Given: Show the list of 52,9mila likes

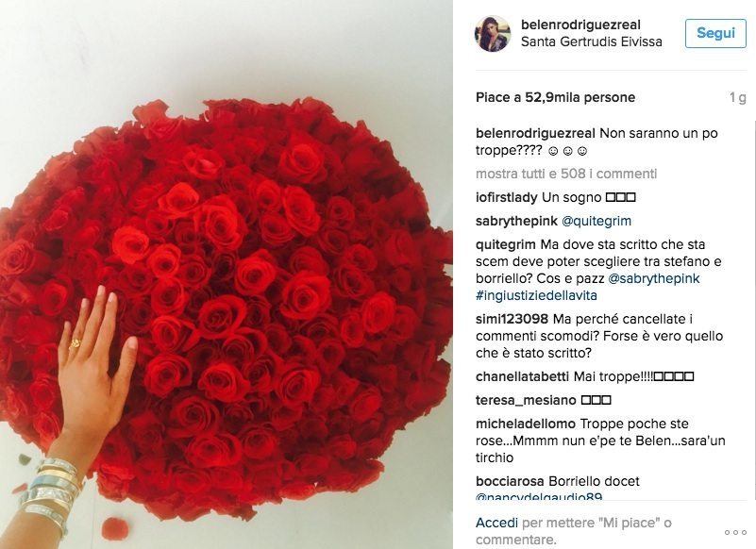Looking at the screenshot, I should click(x=555, y=97).
